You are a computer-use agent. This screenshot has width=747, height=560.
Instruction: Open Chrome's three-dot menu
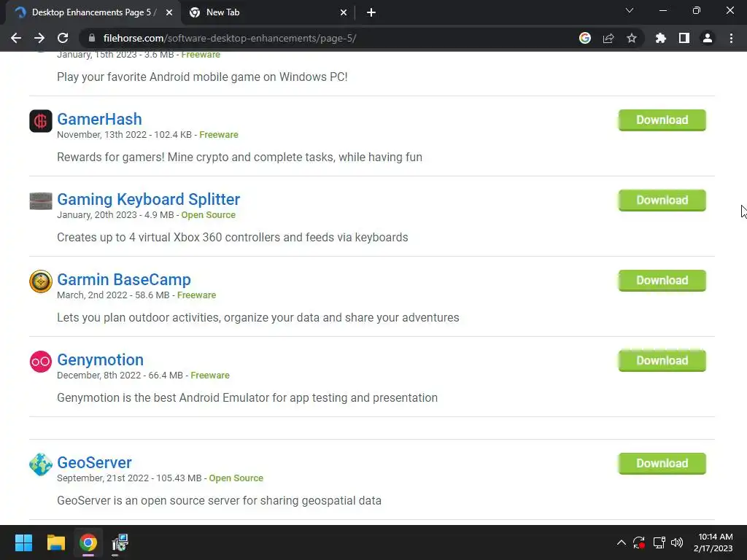click(x=731, y=38)
